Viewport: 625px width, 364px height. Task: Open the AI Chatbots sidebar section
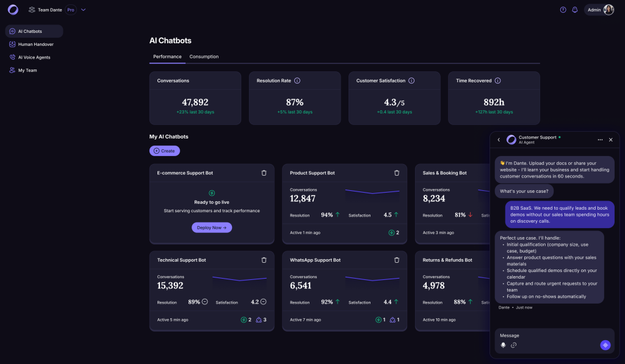(31, 31)
